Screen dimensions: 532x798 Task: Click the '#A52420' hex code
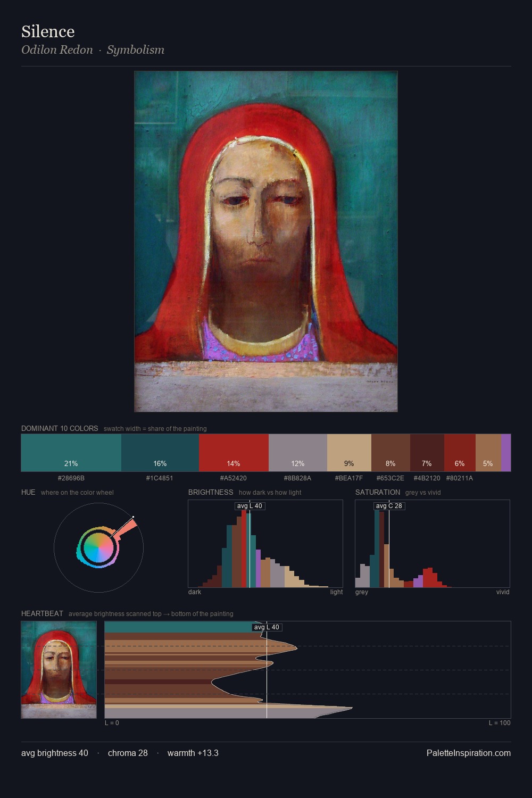(x=234, y=478)
